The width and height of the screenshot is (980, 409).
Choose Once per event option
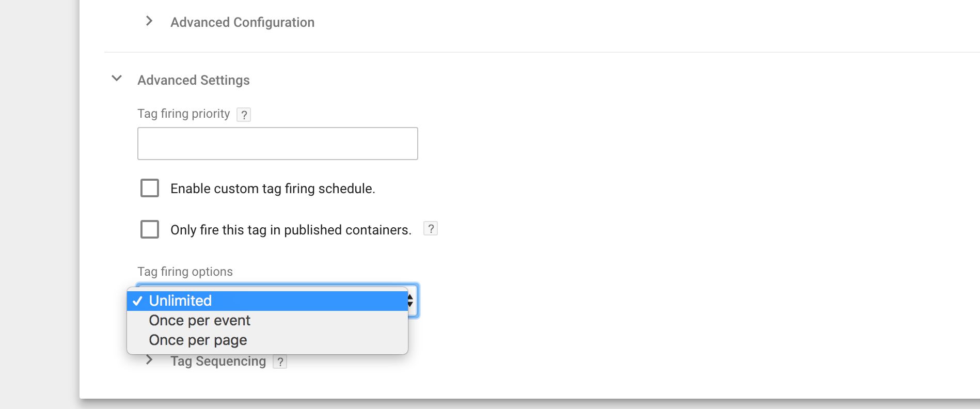pyautogui.click(x=267, y=320)
